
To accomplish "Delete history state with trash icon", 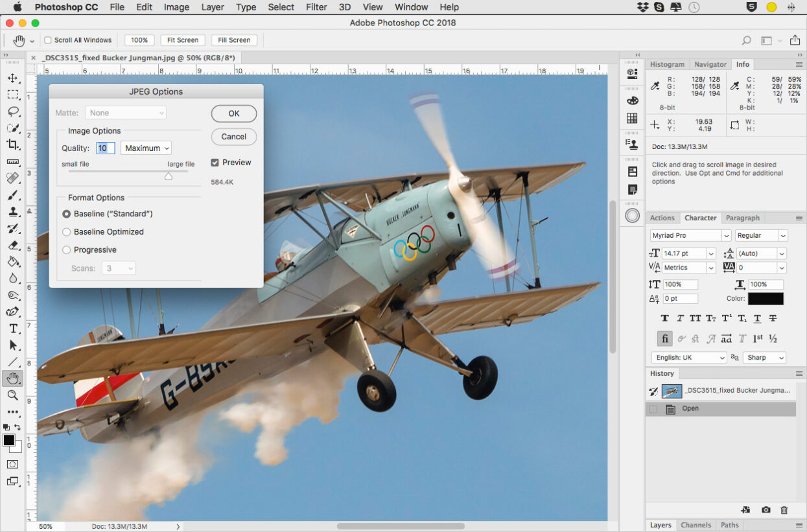I will pyautogui.click(x=784, y=510).
